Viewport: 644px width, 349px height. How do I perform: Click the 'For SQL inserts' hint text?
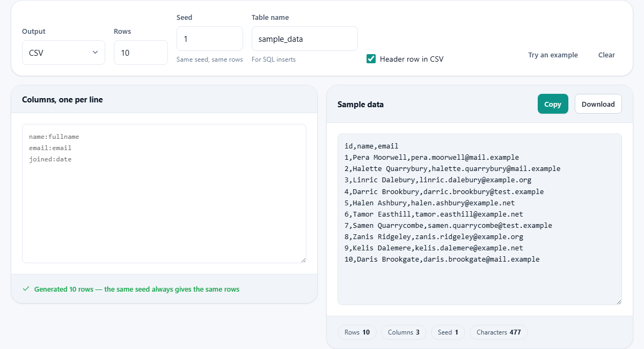pos(274,60)
